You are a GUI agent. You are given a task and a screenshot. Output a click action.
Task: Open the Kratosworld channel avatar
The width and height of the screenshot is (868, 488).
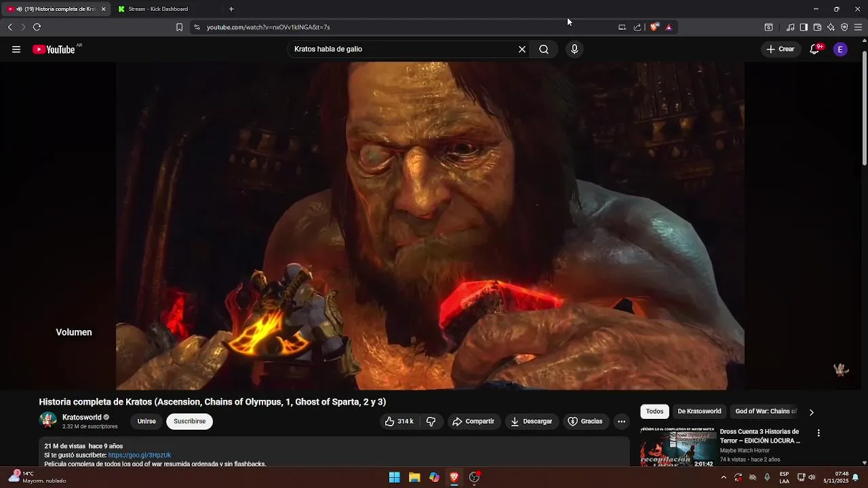pos(48,421)
